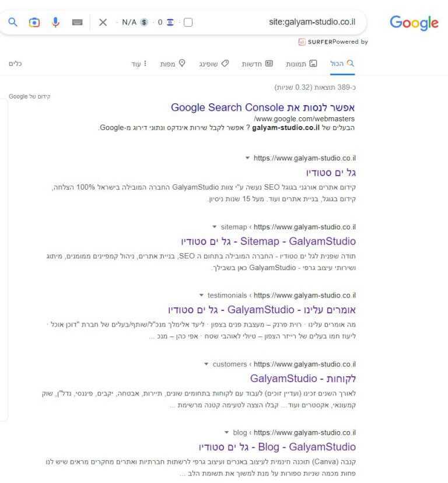The image size is (448, 483).
Task: Expand arrow next to customers result URL
Action: 206,364
